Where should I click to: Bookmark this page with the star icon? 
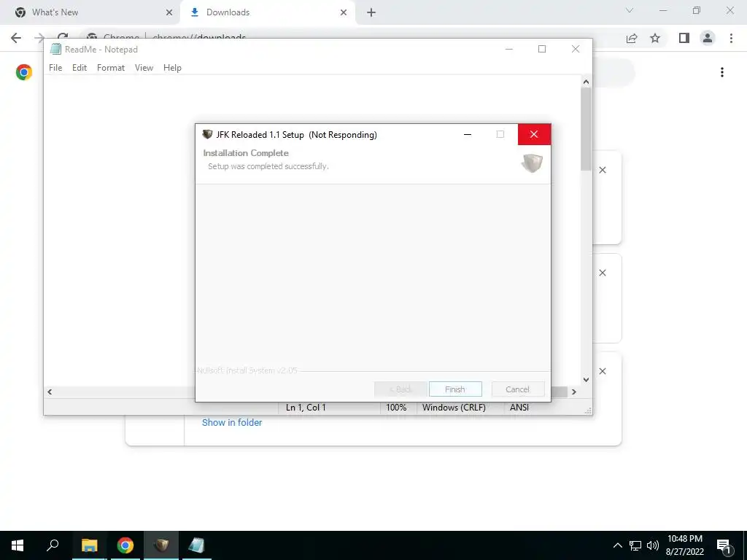coord(655,38)
